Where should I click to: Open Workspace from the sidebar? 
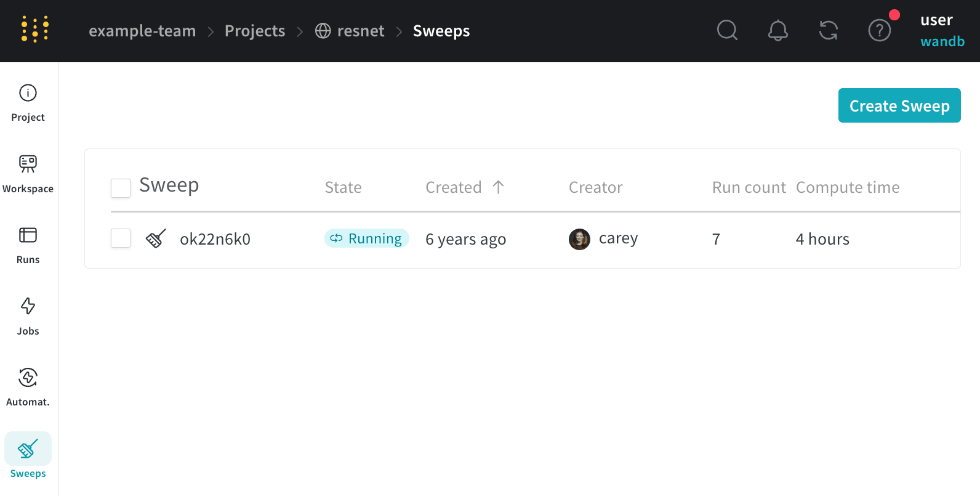[x=28, y=174]
